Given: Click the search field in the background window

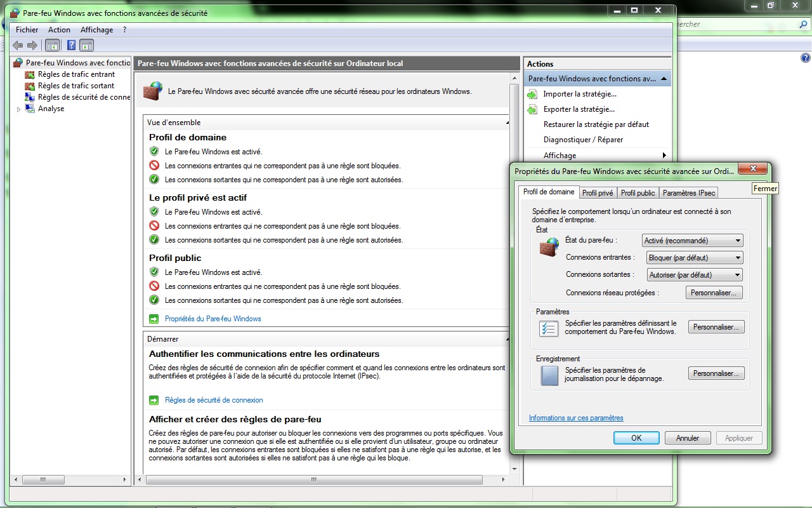Looking at the screenshot, I should (736, 24).
